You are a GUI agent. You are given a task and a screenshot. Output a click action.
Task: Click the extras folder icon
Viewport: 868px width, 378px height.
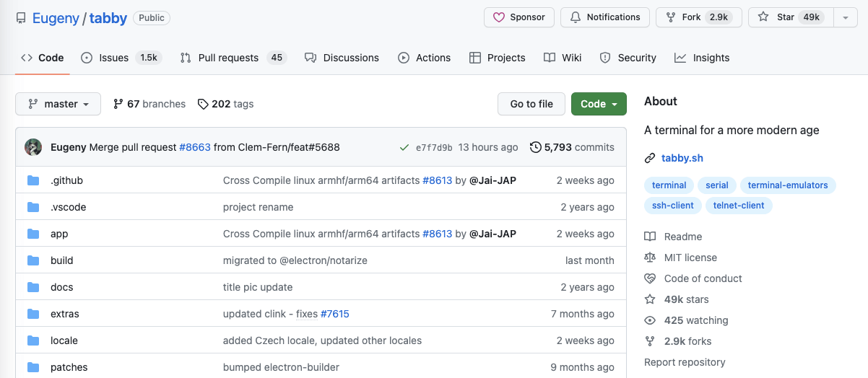click(x=33, y=314)
